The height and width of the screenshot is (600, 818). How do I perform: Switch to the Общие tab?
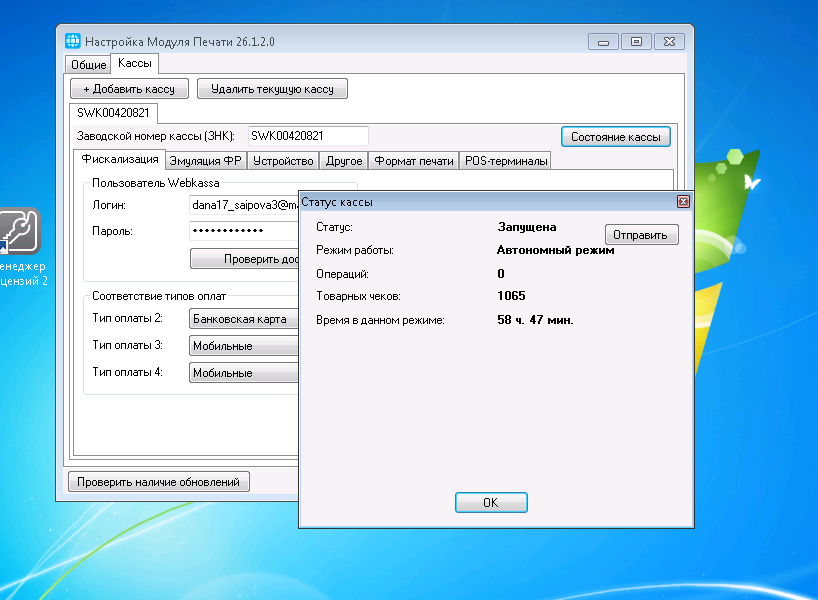pos(88,65)
